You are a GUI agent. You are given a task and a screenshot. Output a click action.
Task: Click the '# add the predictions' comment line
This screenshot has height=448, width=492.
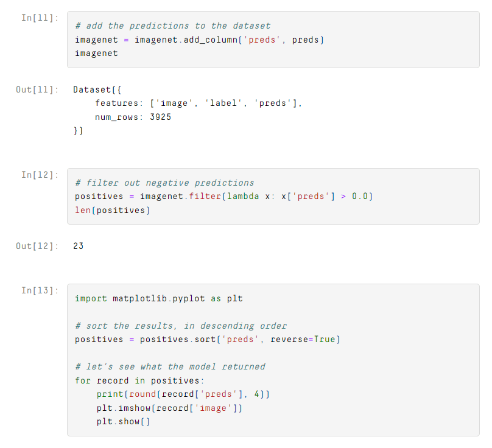[x=172, y=26]
